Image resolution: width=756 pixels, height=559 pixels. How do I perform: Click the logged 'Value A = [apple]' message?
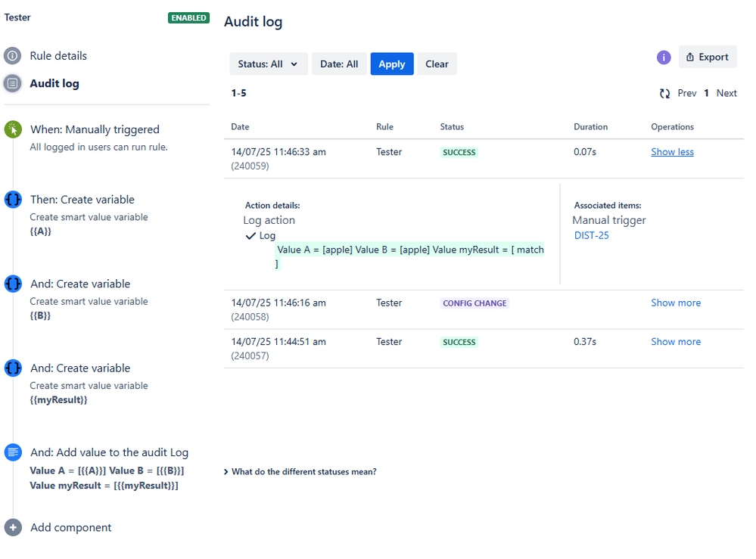[410, 256]
